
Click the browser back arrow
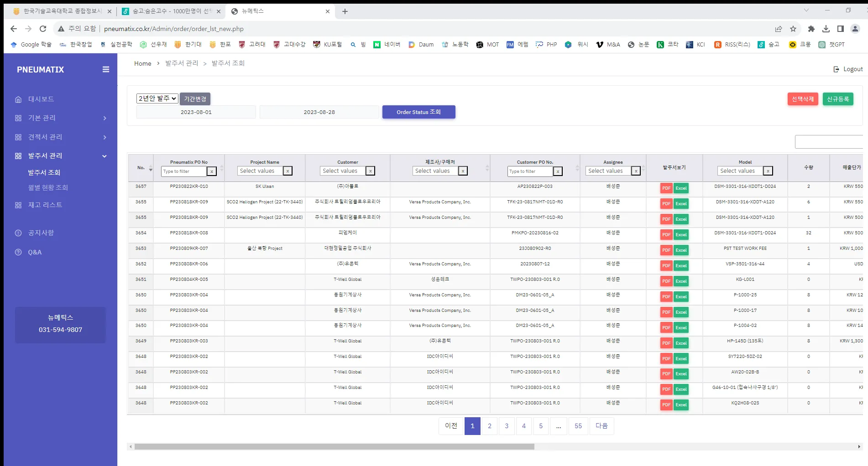[x=14, y=29]
